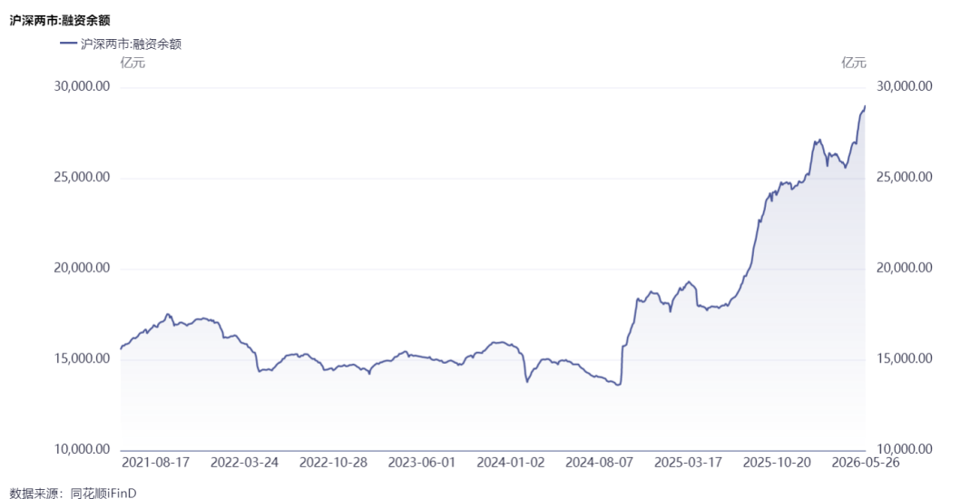Click right axis value 20,000.00
The height and width of the screenshot is (499, 980).
coord(905,268)
